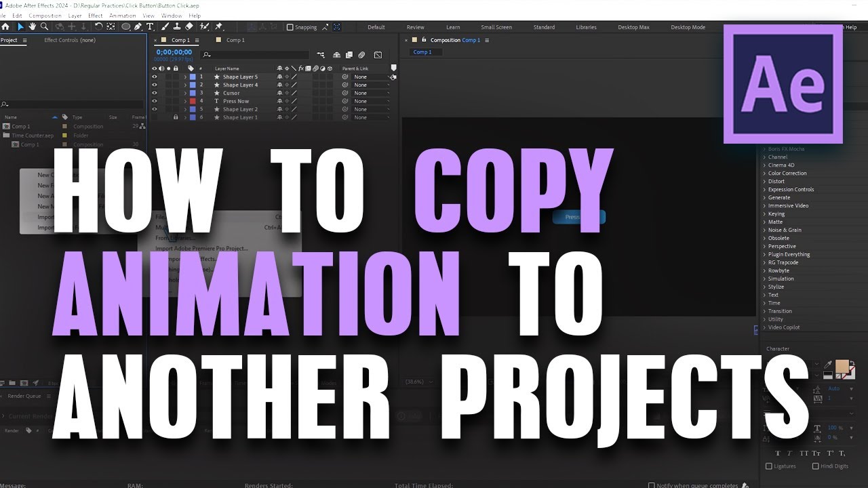Open the Composition viewer panel menu icon
The image size is (868, 488).
pyautogui.click(x=487, y=41)
